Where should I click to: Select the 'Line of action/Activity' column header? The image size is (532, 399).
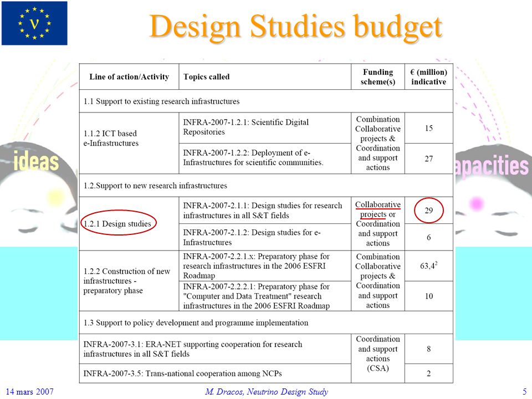pos(129,76)
